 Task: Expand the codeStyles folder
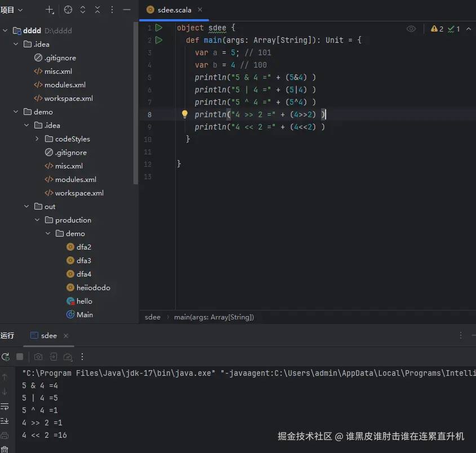click(x=37, y=139)
